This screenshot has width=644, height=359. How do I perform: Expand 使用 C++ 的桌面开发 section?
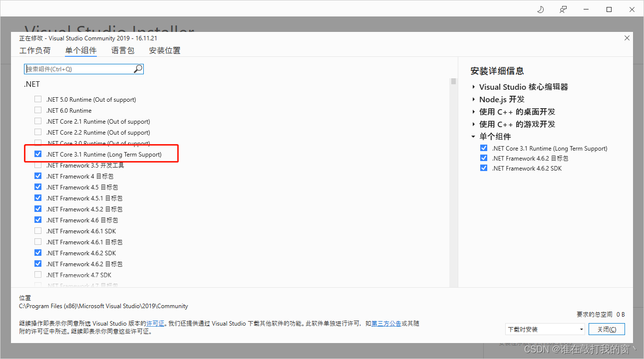point(473,112)
